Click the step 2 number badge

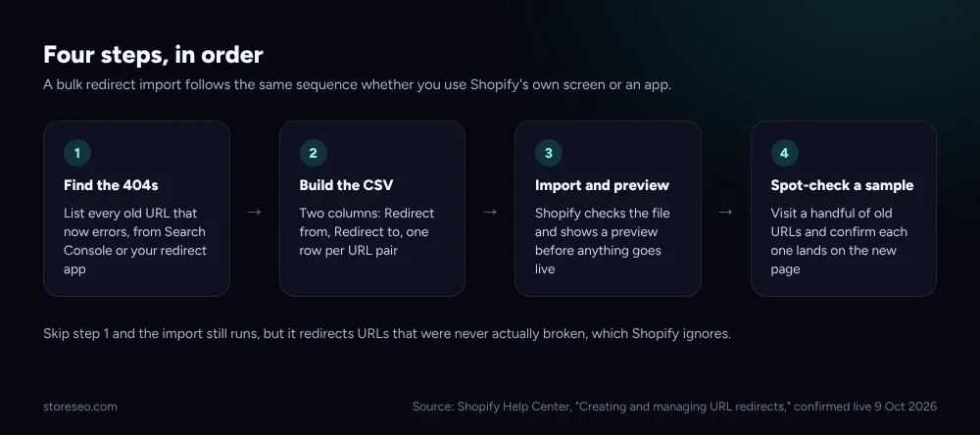coord(314,153)
